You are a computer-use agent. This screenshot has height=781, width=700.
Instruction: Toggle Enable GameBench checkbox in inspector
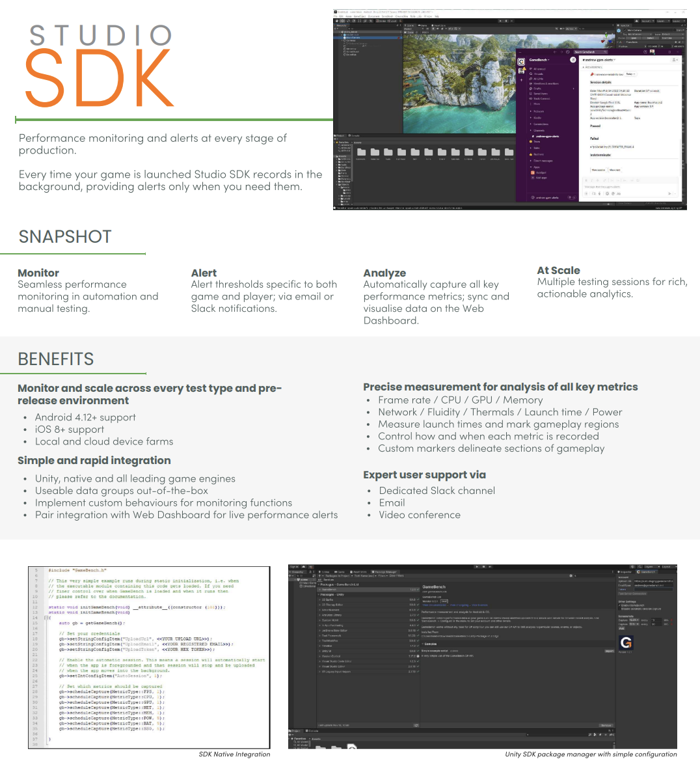tap(619, 605)
